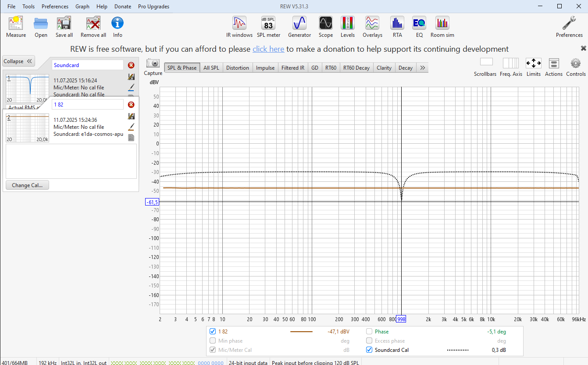Open notes icon for the '1 82' measurement
588x365 pixels.
point(131,138)
